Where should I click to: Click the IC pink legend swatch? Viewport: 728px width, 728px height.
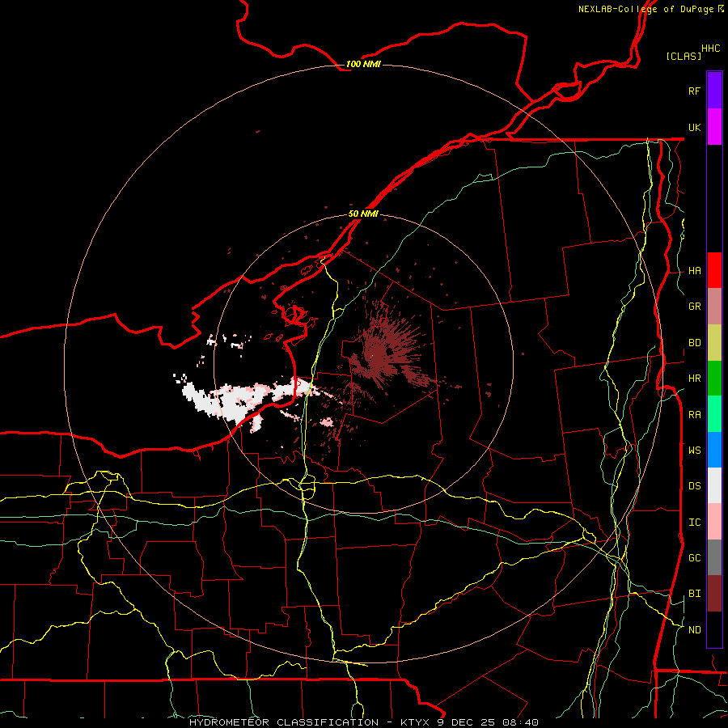point(714,522)
